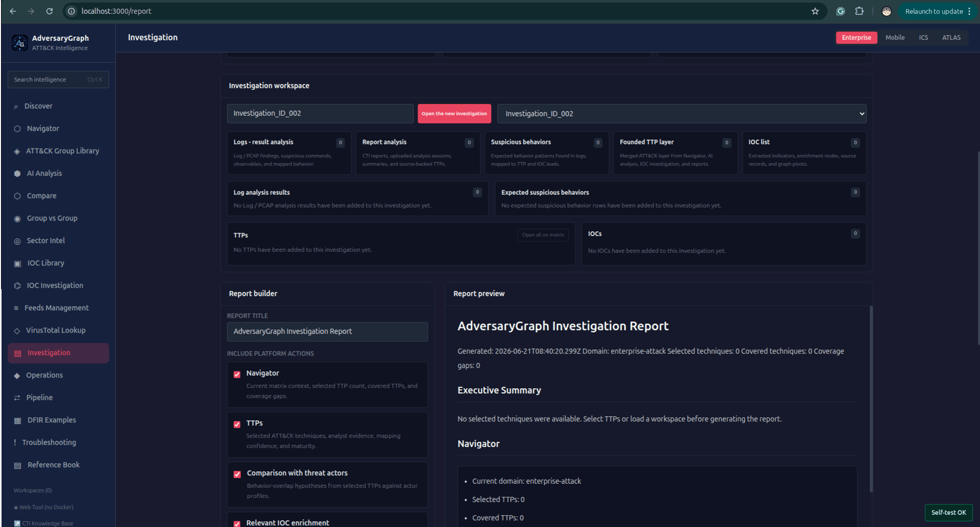
Task: Go back with browser back arrow
Action: click(13, 11)
